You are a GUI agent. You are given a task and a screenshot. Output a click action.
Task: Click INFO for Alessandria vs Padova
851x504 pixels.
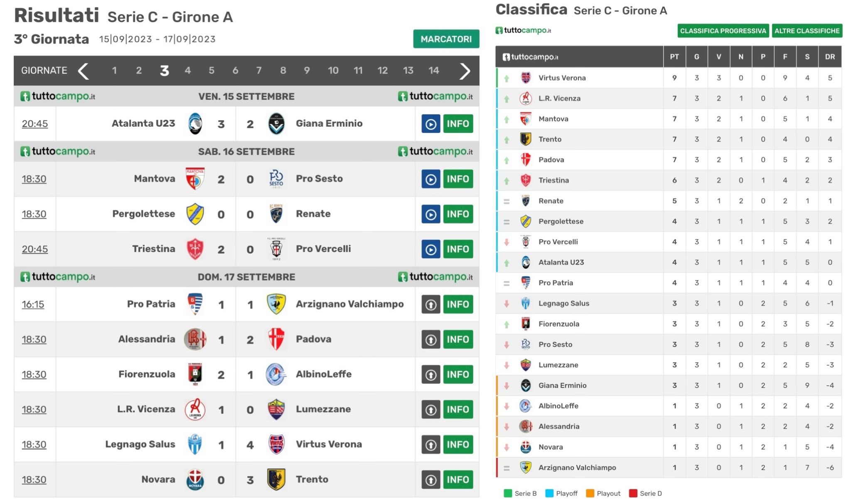(x=458, y=339)
